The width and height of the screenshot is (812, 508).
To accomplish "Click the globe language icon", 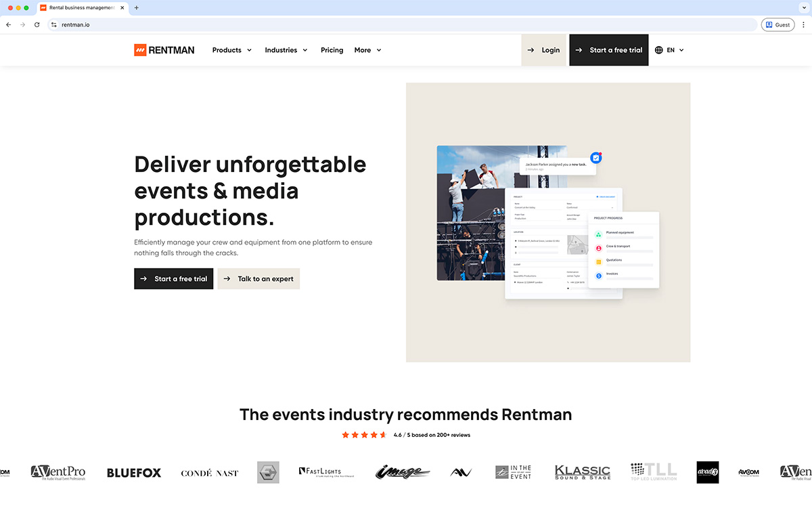I will (659, 50).
